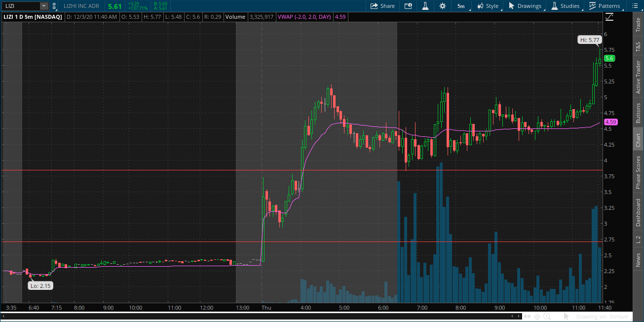This screenshot has width=644, height=322.
Task: Click the LIZI 1 D 5m [NASDAQ] chart label
Action: 33,17
